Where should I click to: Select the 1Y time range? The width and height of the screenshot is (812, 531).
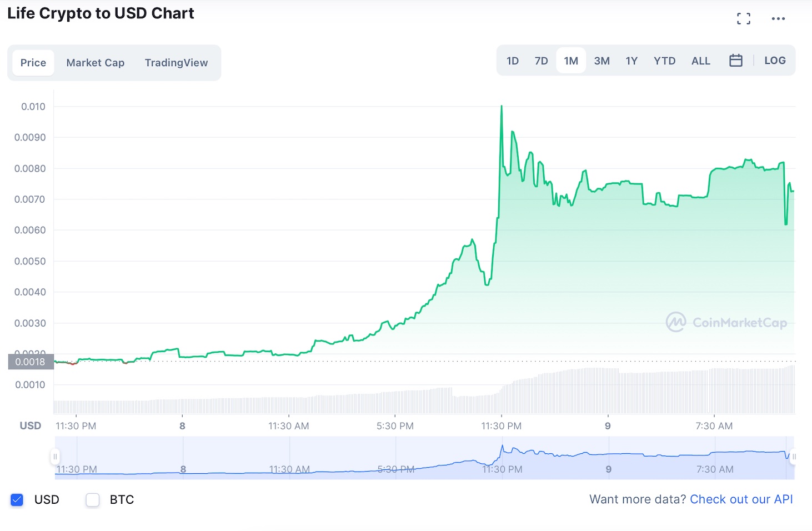tap(631, 60)
